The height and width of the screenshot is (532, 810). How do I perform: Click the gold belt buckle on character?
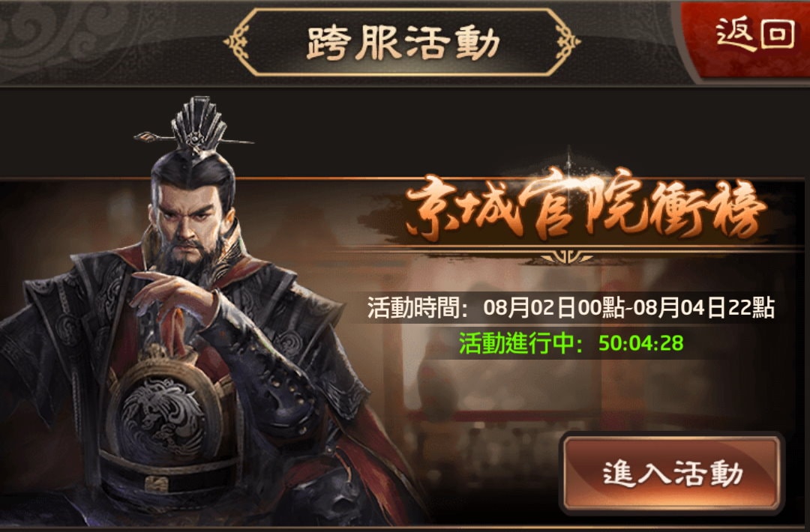[x=156, y=484]
